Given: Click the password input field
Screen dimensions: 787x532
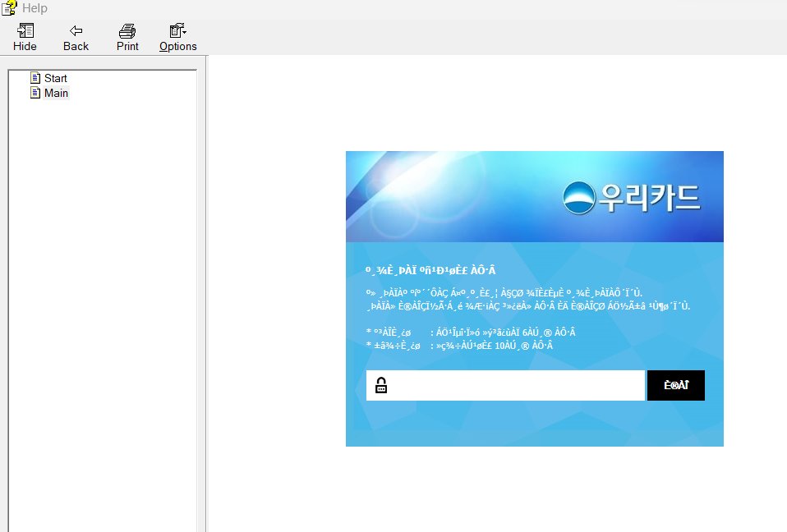Looking at the screenshot, I should [505, 385].
